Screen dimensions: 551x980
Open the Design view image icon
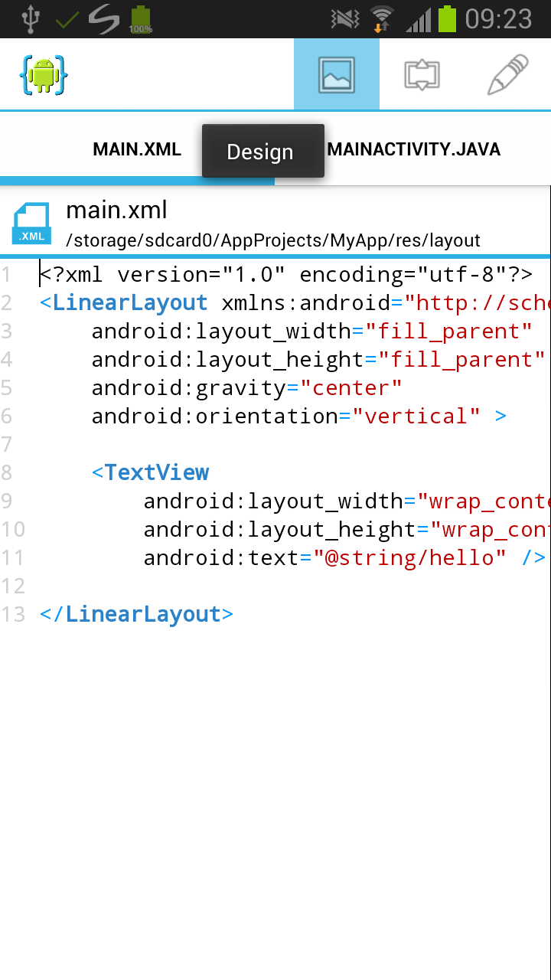coord(337,74)
